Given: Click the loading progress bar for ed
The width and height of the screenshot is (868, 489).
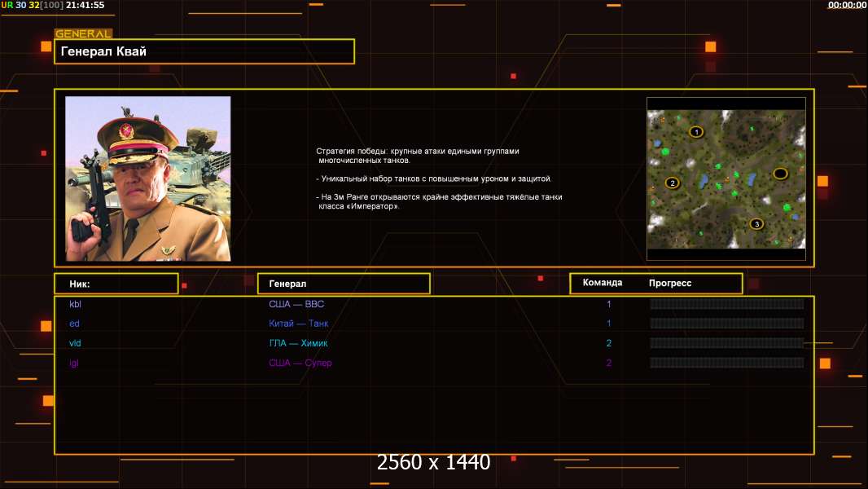Looking at the screenshot, I should click(727, 324).
